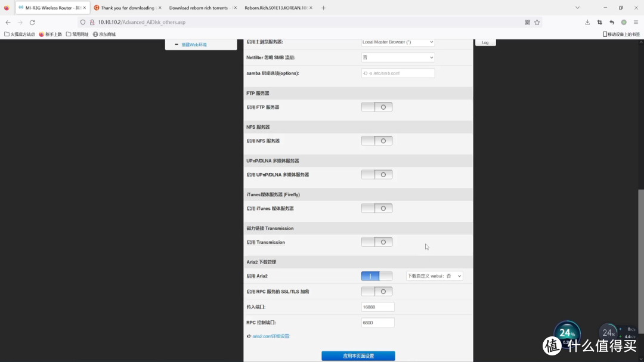Click the QR code icon in address bar
Image resolution: width=644 pixels, height=362 pixels.
tap(527, 22)
